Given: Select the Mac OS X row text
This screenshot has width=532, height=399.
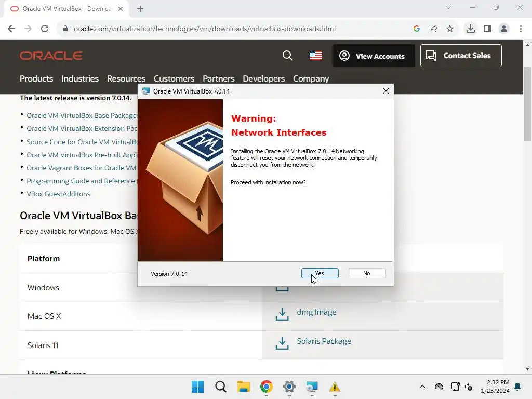Looking at the screenshot, I should tap(44, 316).
